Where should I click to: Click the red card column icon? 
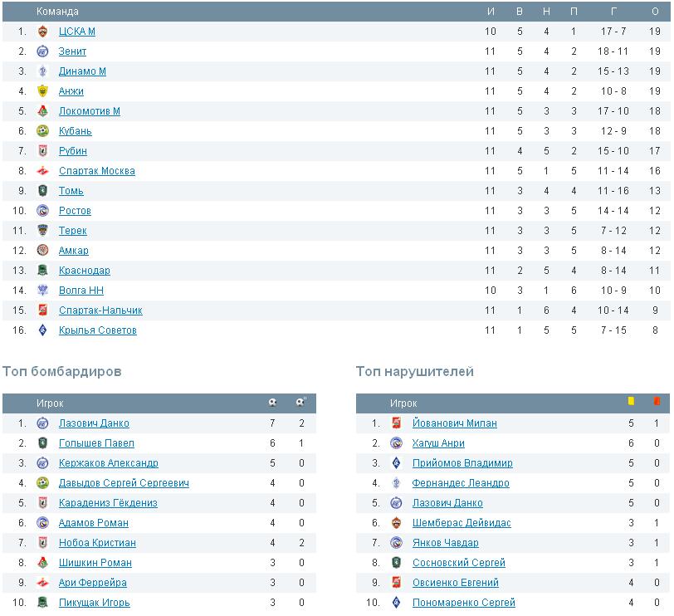point(657,402)
